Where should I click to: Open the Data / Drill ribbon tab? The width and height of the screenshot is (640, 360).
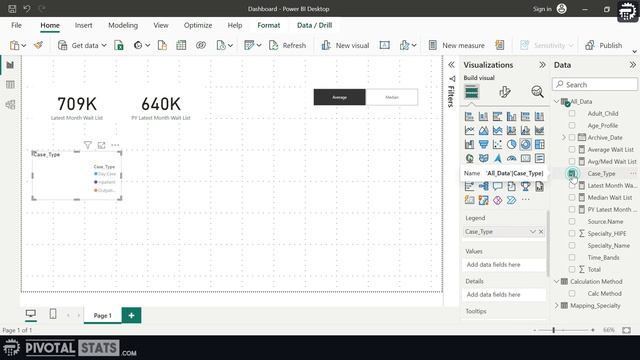[x=314, y=25]
